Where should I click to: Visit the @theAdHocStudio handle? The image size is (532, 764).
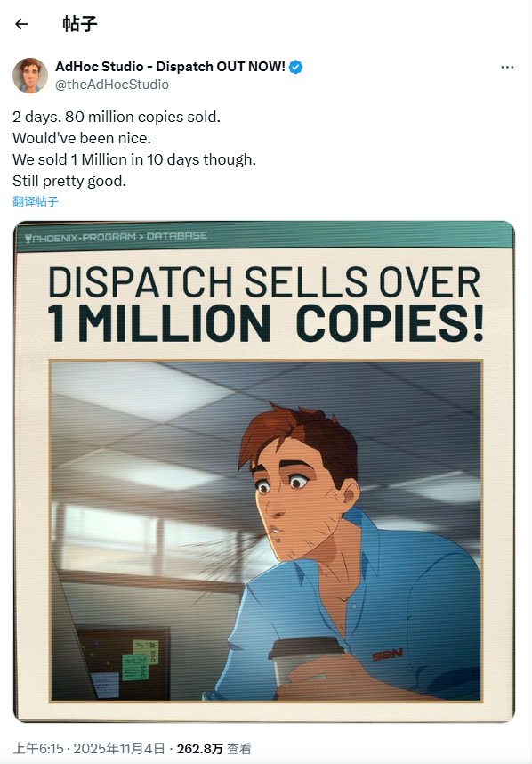click(112, 85)
